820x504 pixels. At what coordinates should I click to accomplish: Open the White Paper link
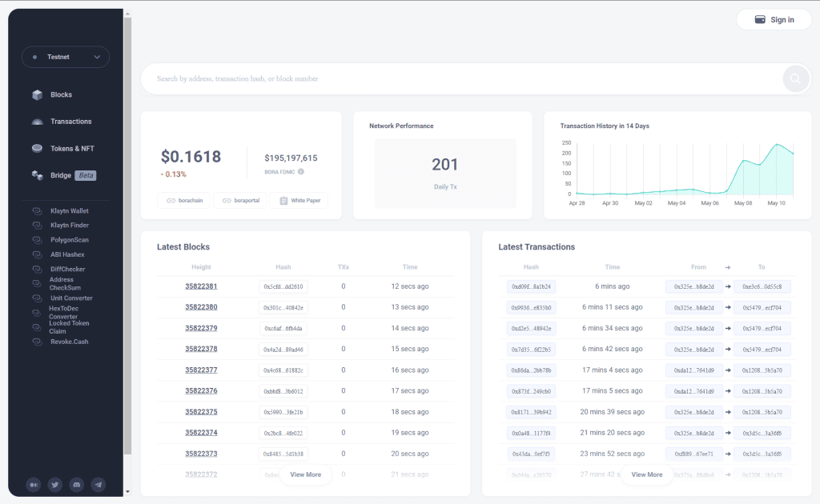pos(299,200)
